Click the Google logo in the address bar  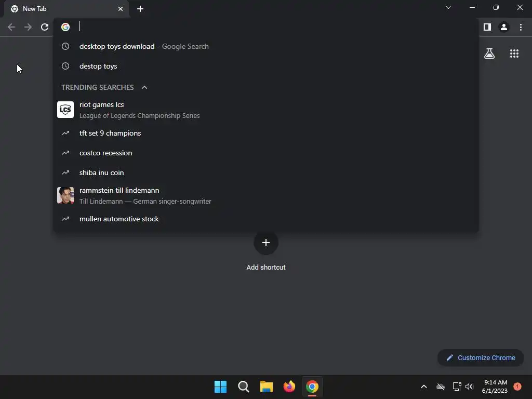click(x=65, y=27)
